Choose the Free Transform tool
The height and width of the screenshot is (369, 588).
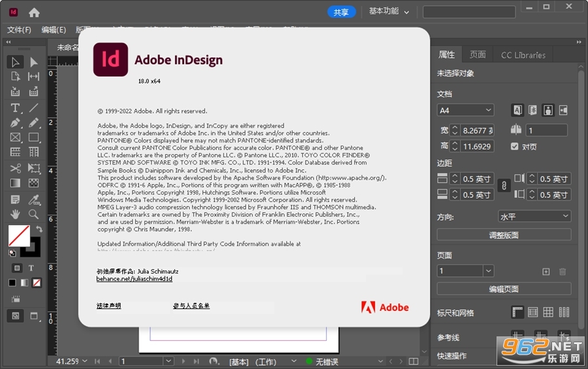[x=34, y=168]
